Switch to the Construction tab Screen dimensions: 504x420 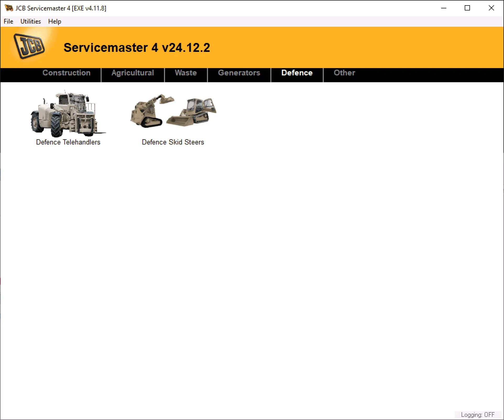[x=67, y=73]
